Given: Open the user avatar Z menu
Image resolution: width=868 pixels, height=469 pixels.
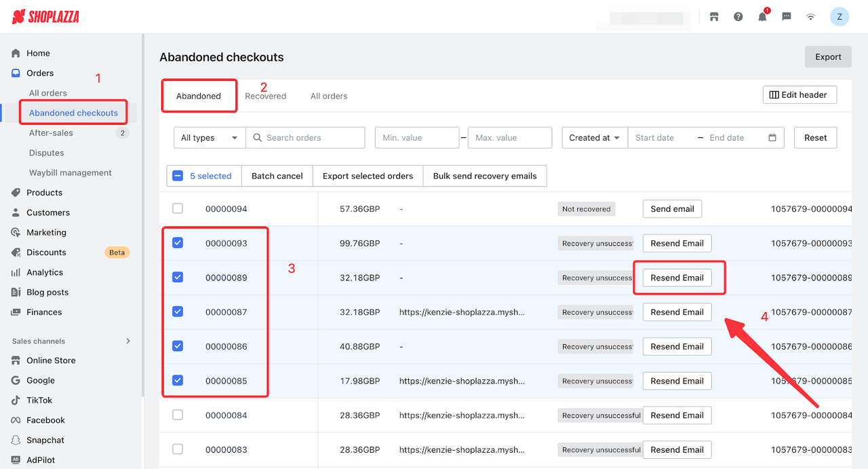Looking at the screenshot, I should pyautogui.click(x=840, y=17).
